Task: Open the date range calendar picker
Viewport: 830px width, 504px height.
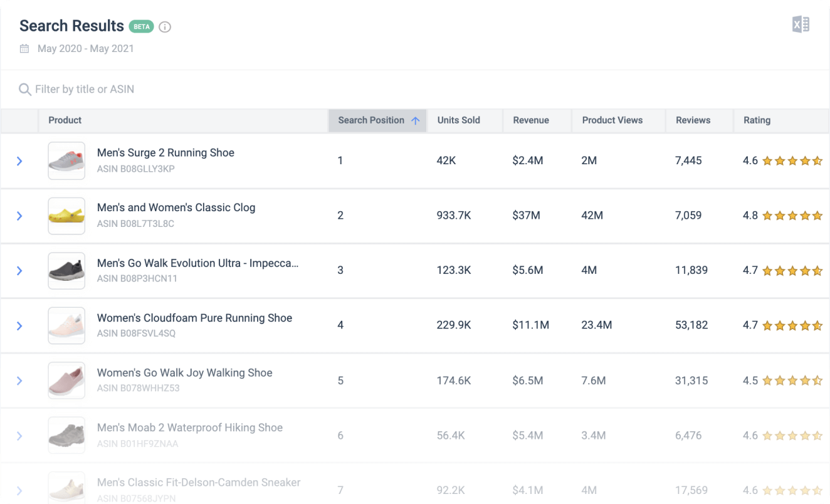Action: tap(24, 48)
